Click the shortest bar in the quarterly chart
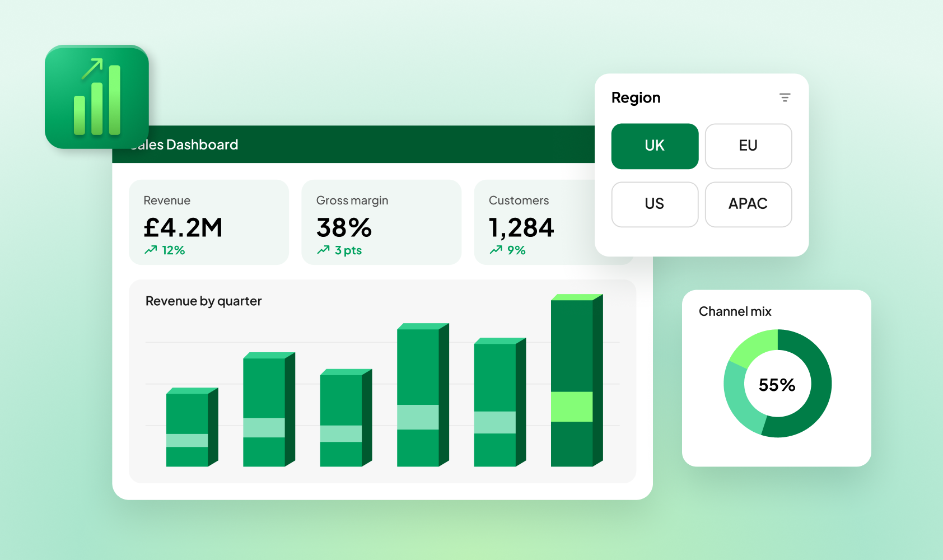The height and width of the screenshot is (560, 943). (192, 427)
